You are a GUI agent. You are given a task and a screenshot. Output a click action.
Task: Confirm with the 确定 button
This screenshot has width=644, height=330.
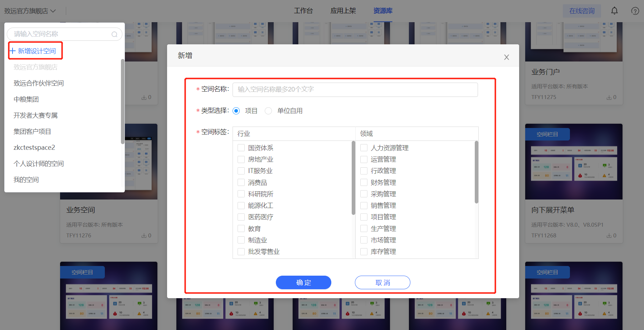coord(303,282)
